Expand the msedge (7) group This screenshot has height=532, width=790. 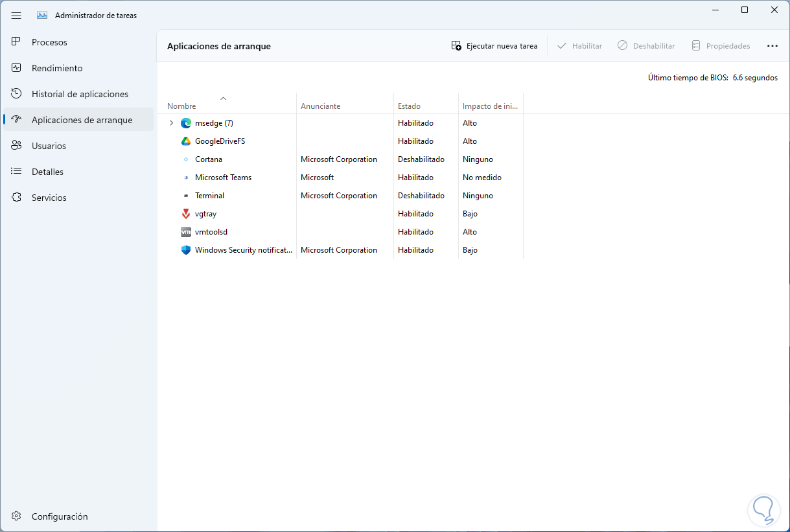click(171, 123)
